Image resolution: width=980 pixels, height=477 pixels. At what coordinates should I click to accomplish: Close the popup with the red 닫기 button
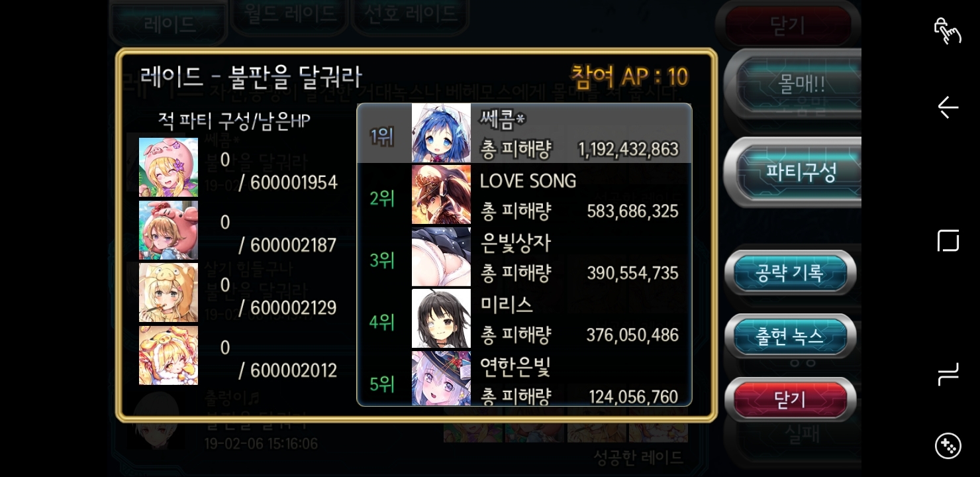click(789, 399)
